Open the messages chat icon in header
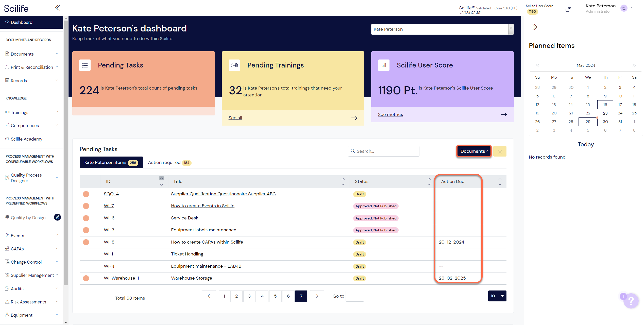This screenshot has height=325, width=644. coord(568,10)
